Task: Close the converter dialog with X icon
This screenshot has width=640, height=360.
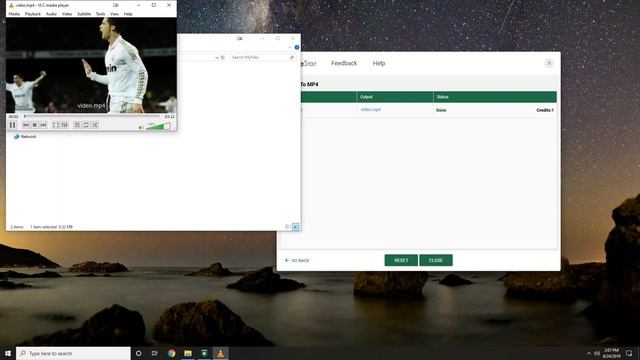Action: tap(549, 63)
